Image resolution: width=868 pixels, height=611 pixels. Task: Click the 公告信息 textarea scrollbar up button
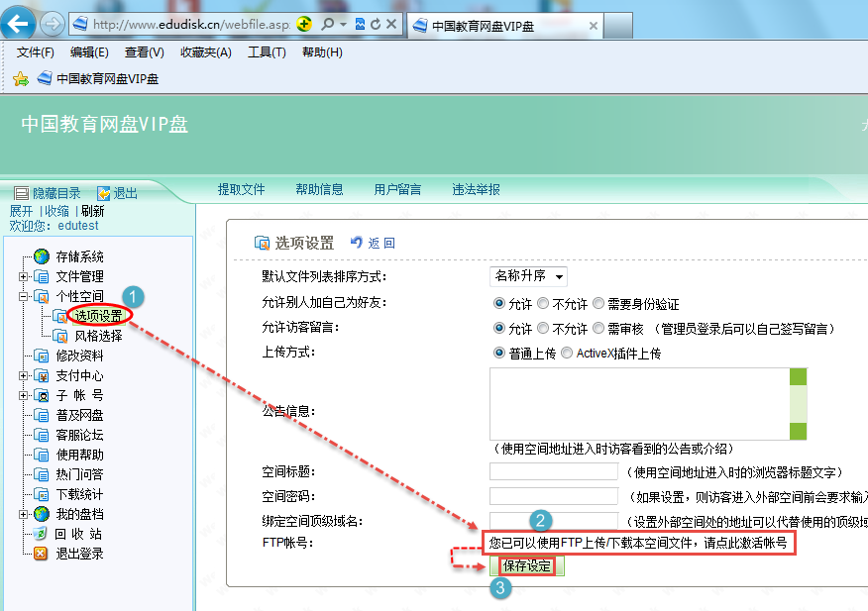798,377
